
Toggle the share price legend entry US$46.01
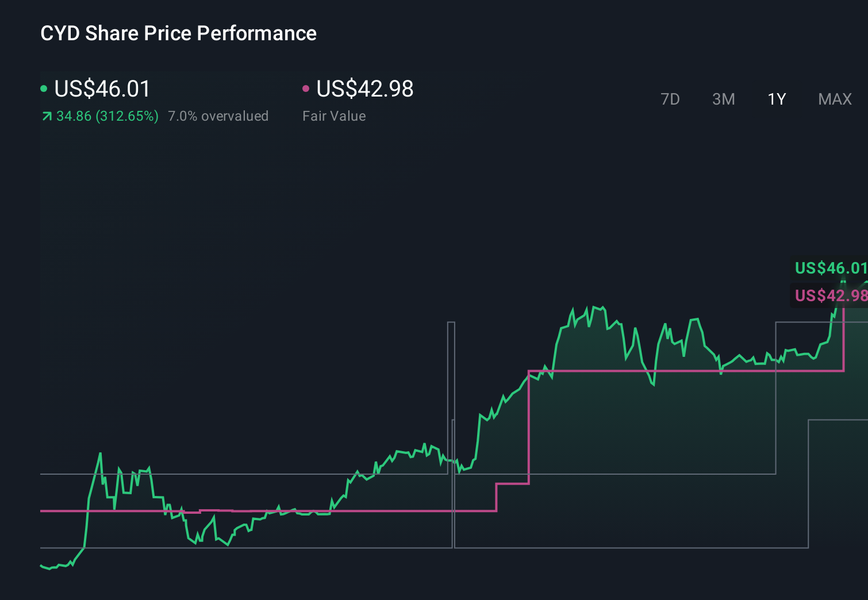click(x=101, y=89)
